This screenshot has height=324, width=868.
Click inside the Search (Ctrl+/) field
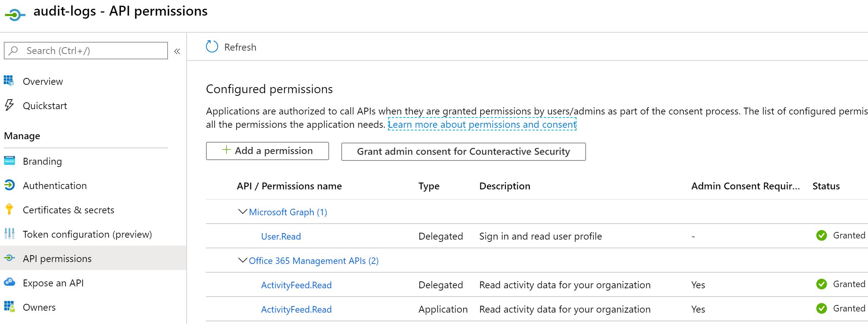pyautogui.click(x=91, y=51)
